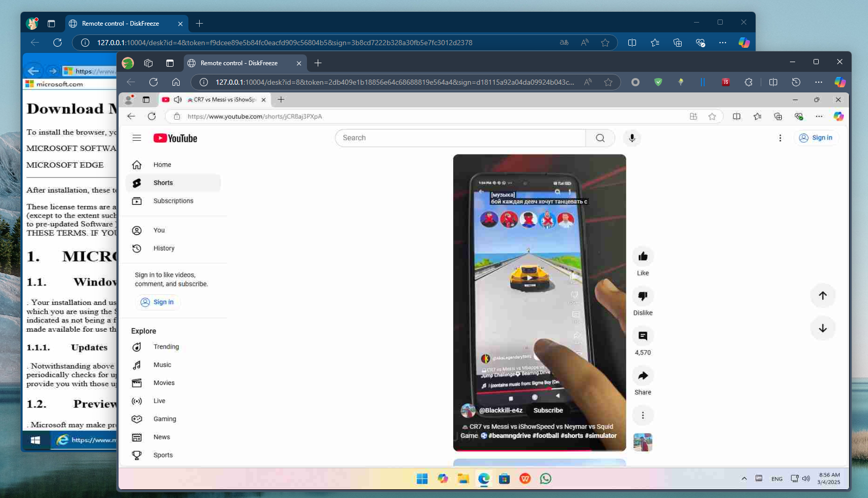Go to next Short with down arrow
Screen dimensions: 868x498
pyautogui.click(x=823, y=328)
